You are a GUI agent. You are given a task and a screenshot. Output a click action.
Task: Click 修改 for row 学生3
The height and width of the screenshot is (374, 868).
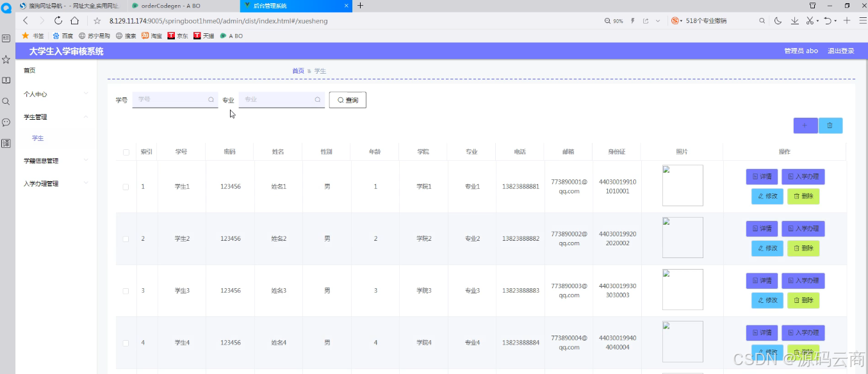[x=767, y=300]
